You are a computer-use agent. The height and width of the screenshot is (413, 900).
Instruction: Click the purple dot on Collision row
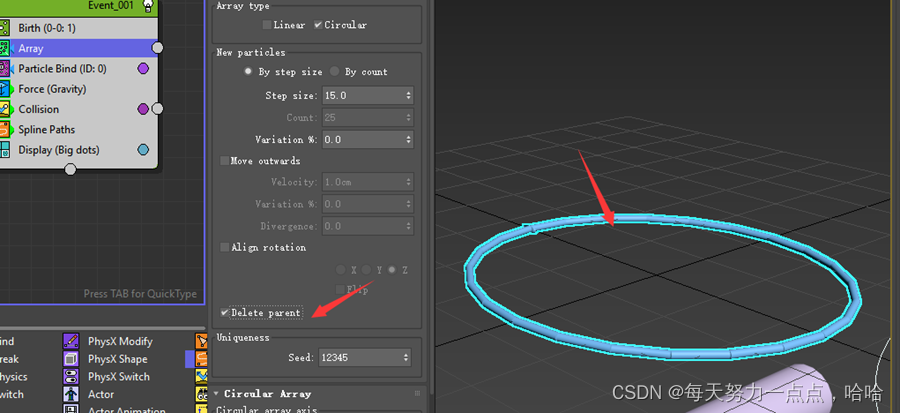[x=143, y=109]
